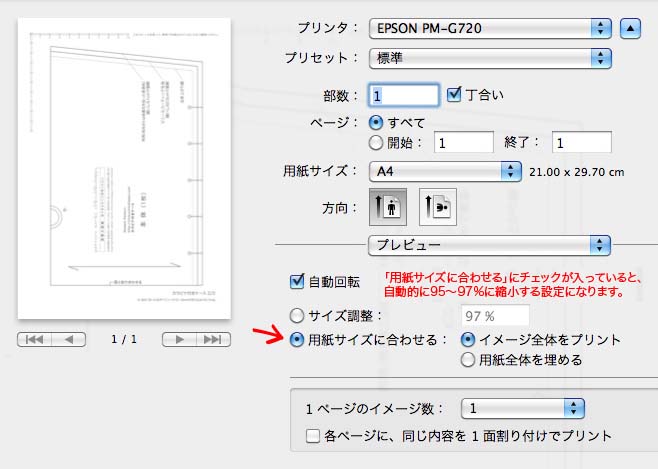Collapse dialog with the blue triangle button
The height and width of the screenshot is (469, 658).
(630, 29)
